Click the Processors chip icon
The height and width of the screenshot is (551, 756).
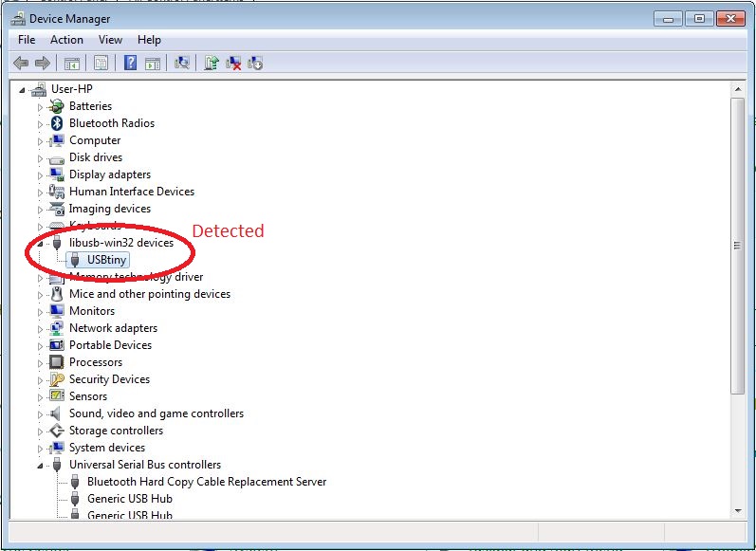click(x=56, y=362)
